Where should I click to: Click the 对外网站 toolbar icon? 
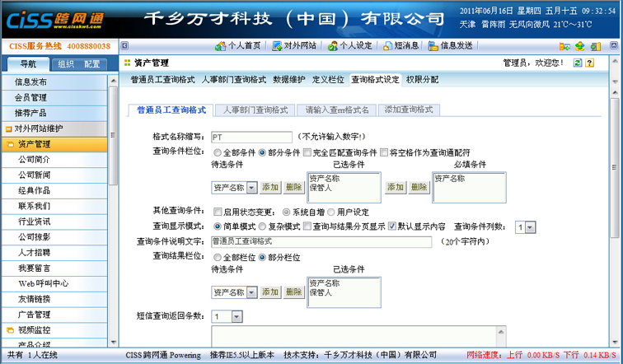pos(277,46)
